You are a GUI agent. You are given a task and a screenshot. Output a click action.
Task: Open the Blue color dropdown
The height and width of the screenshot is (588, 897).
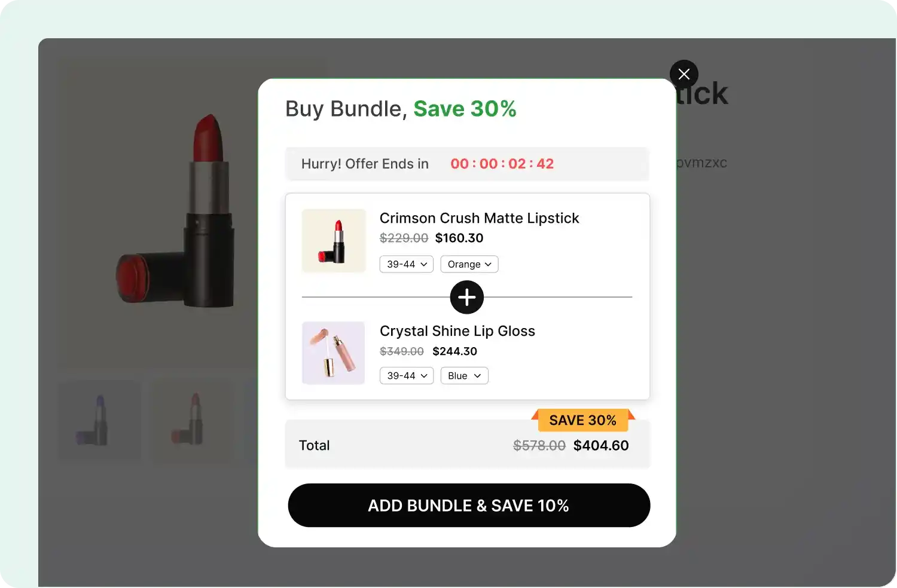coord(465,376)
